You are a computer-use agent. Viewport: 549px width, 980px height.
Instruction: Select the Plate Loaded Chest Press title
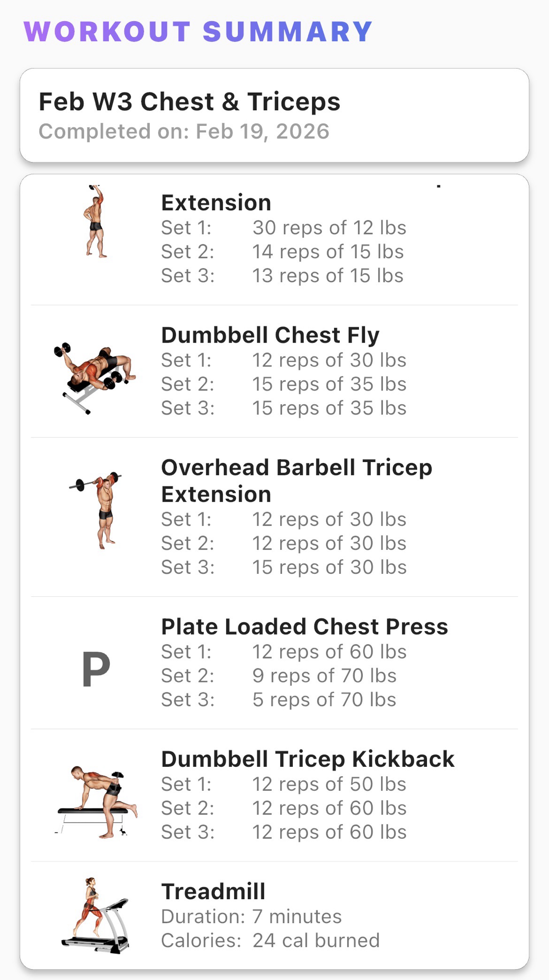pos(304,627)
